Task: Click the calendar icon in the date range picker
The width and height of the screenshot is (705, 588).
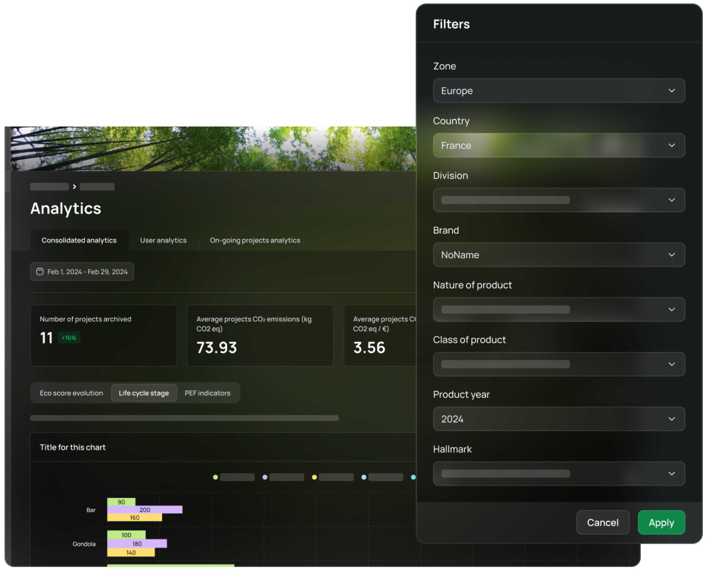Action: [x=40, y=272]
